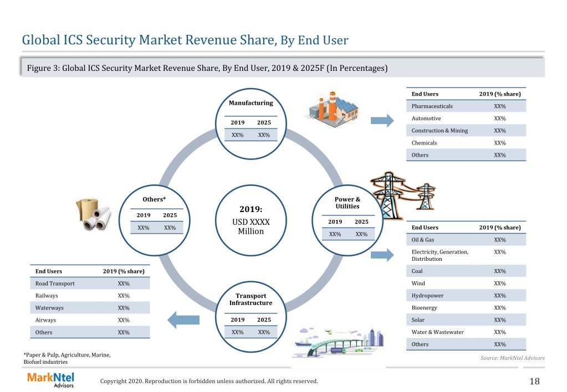Click the Hydropower row
567x392 pixels.
coord(466,296)
